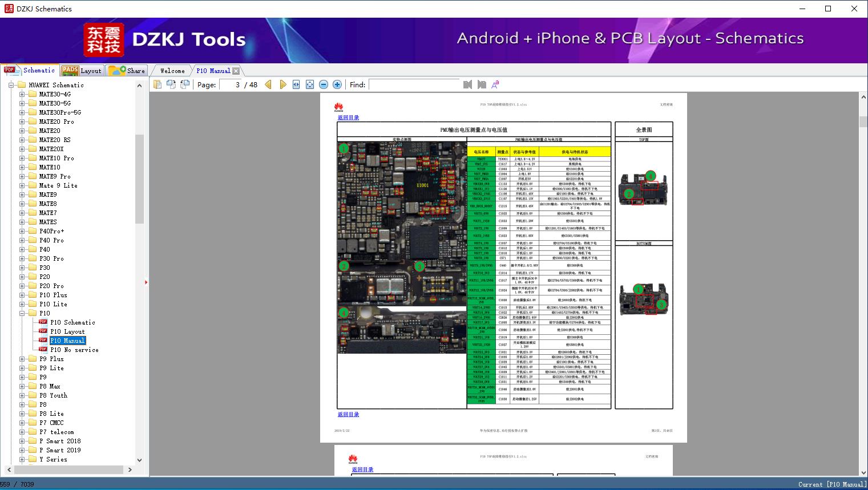Image resolution: width=868 pixels, height=490 pixels.
Task: Zoom out with the minus icon
Action: pos(324,84)
